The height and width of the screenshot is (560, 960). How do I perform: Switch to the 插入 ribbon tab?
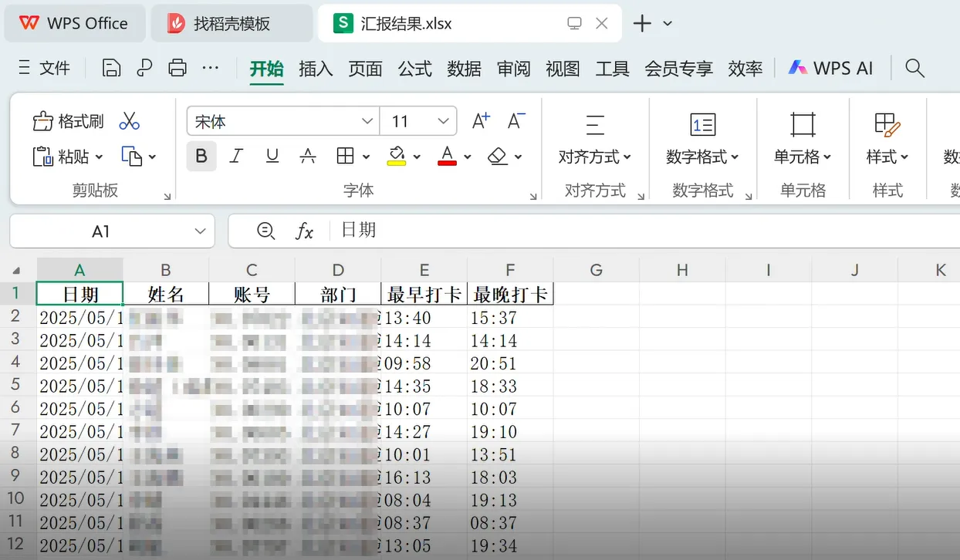(x=316, y=69)
